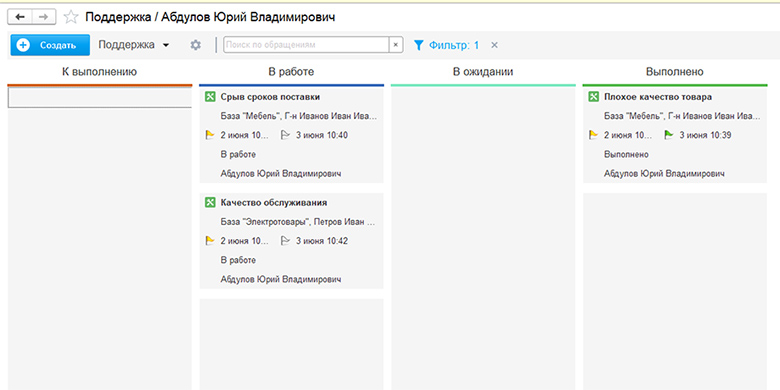Open the Срыв сроков поставки card title
This screenshot has width=780, height=390.
(x=270, y=97)
